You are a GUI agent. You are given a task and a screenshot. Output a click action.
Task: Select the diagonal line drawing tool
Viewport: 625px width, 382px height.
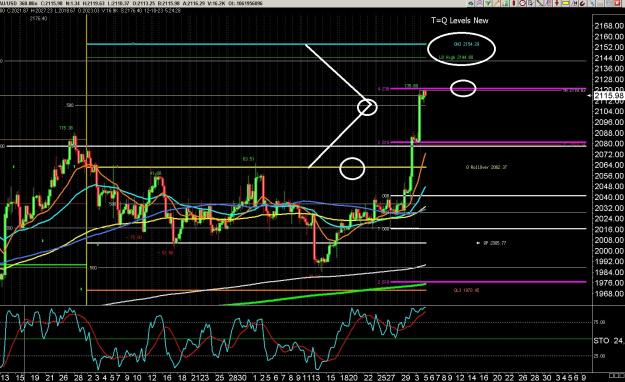coord(539,3)
